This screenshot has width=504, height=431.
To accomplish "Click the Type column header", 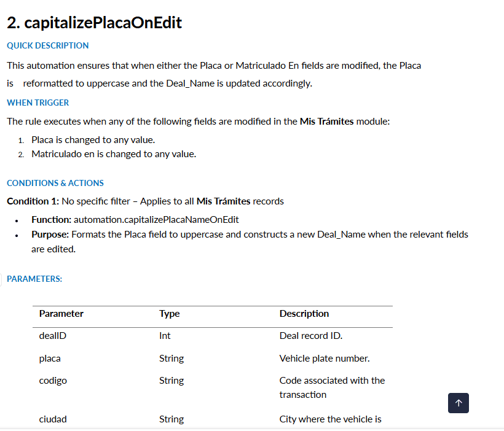I will (x=170, y=314).
